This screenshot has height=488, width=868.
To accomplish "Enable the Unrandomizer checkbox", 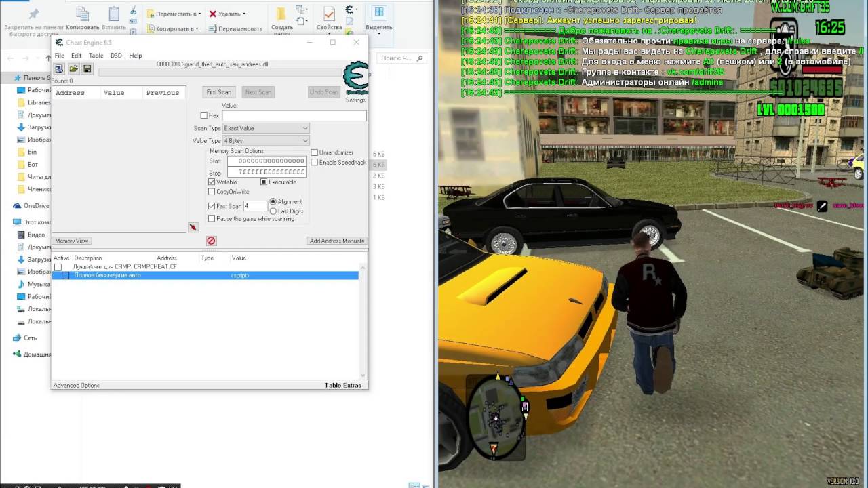I will pyautogui.click(x=315, y=152).
